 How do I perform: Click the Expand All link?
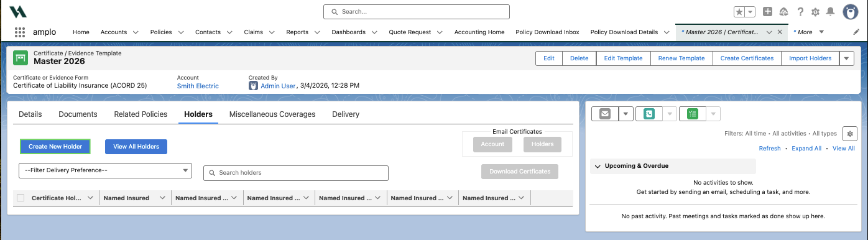[x=806, y=149]
